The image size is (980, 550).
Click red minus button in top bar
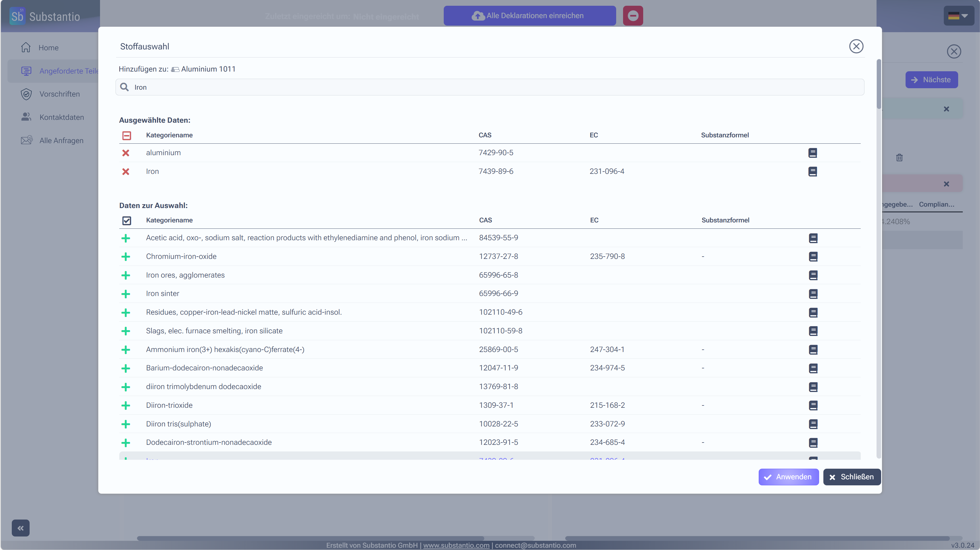point(633,16)
